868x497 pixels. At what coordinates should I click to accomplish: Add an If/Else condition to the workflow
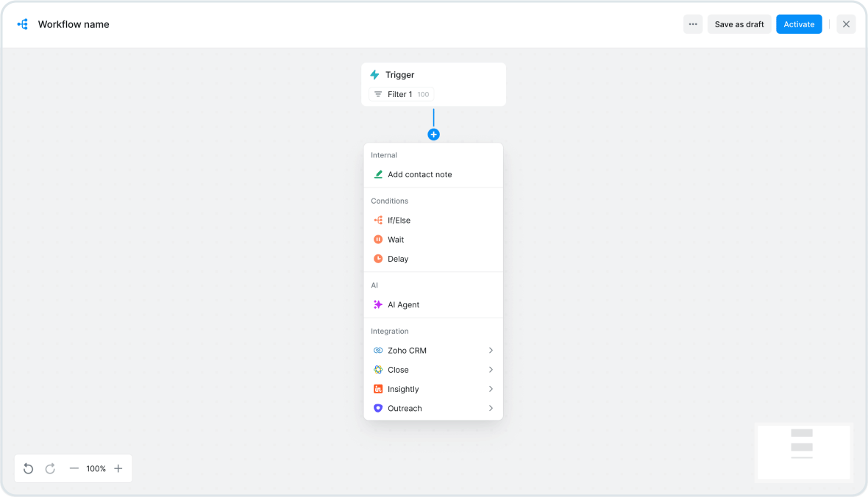pyautogui.click(x=401, y=220)
